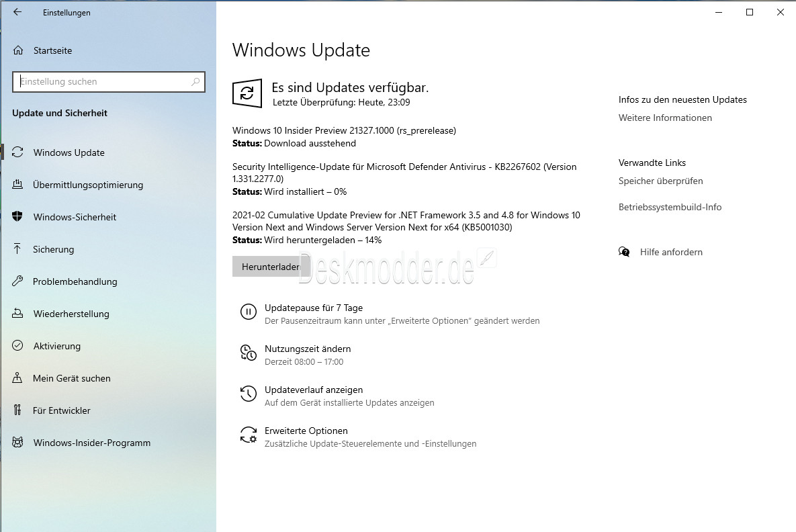796x532 pixels.
Task: Click 'Auf dem Gerät installierte Updates anzeigen' text
Action: tap(349, 402)
